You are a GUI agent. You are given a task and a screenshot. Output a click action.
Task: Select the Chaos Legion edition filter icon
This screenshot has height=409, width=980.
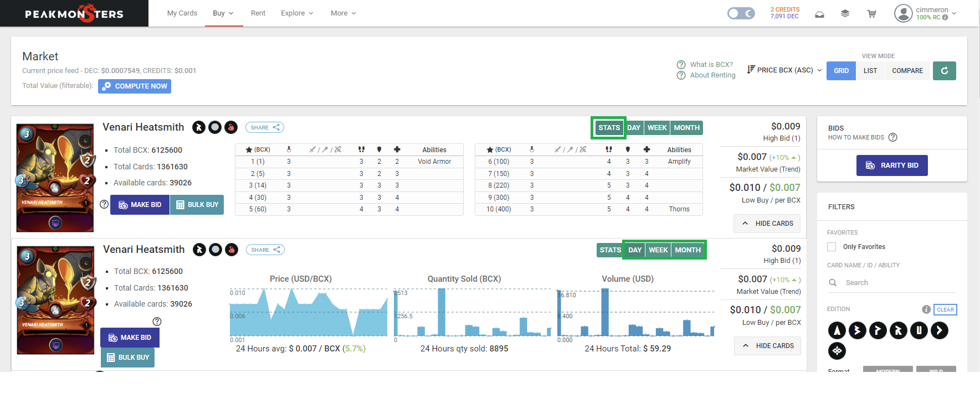pos(940,330)
